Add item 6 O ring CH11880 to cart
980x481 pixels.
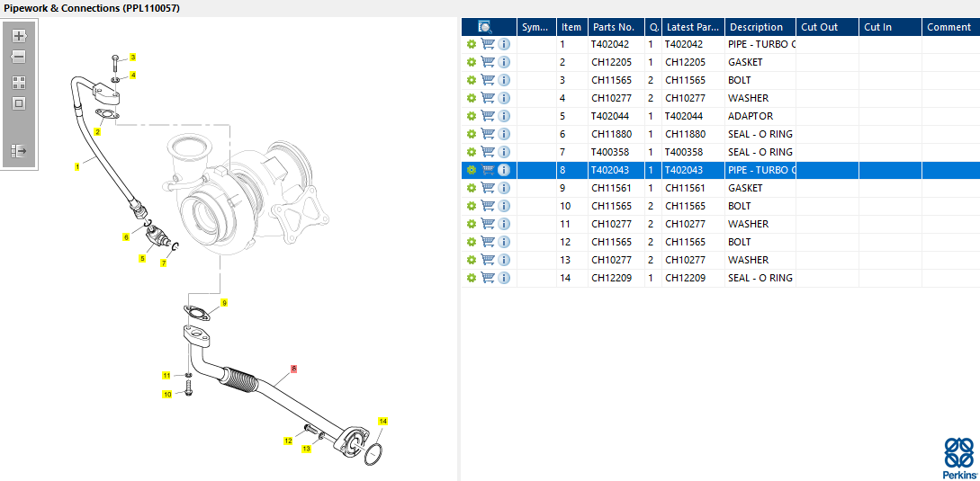point(488,134)
